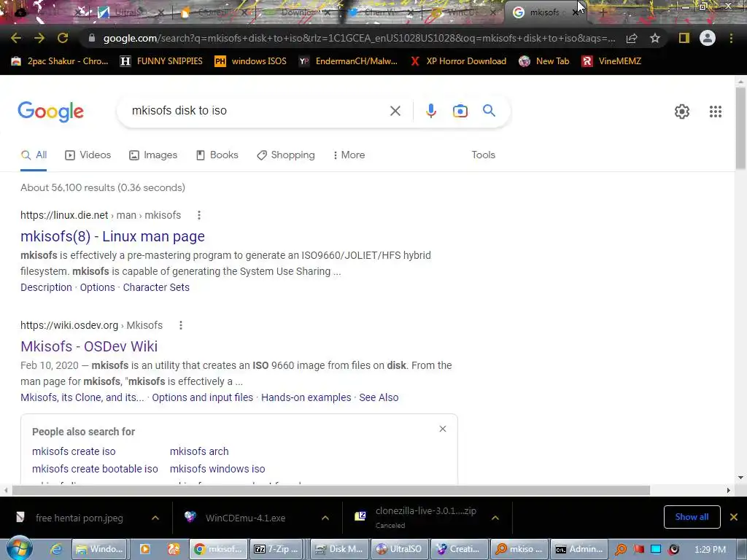
Task: Open the Options and input files sitelink
Action: click(x=203, y=397)
